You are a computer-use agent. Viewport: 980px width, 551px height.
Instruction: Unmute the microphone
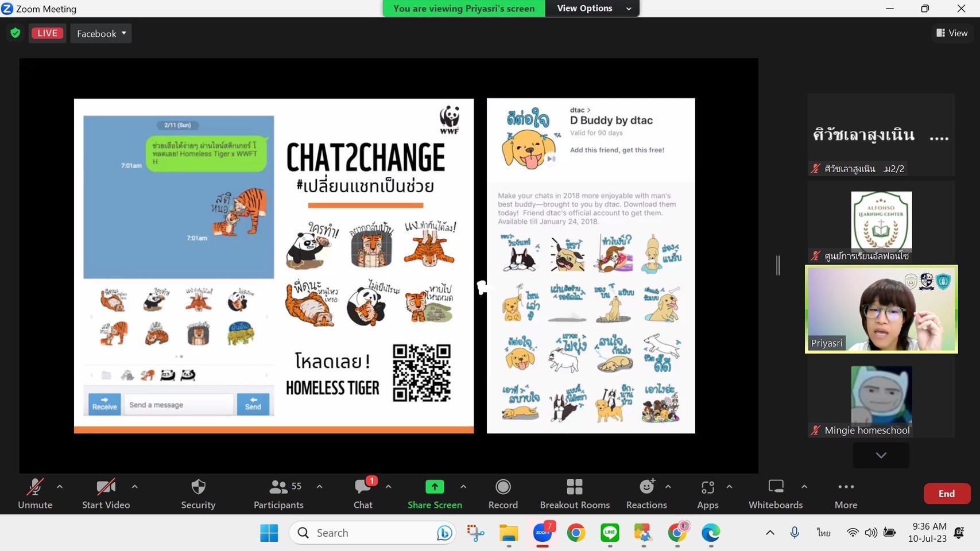click(x=35, y=494)
